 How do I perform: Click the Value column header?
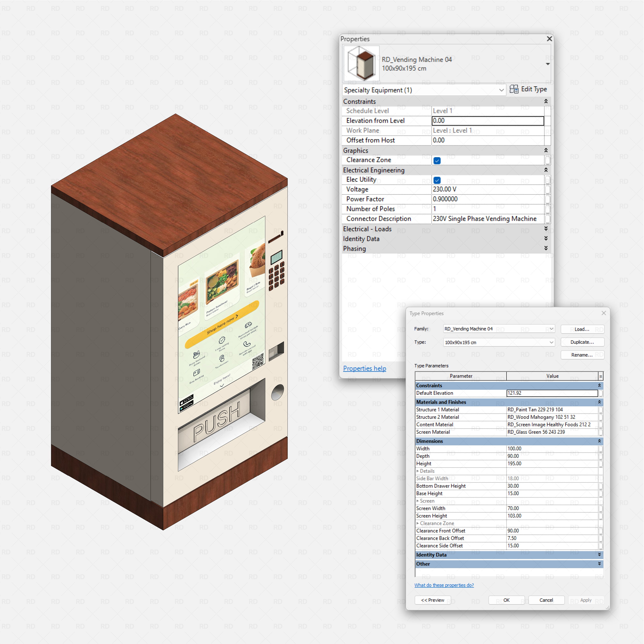(x=552, y=376)
